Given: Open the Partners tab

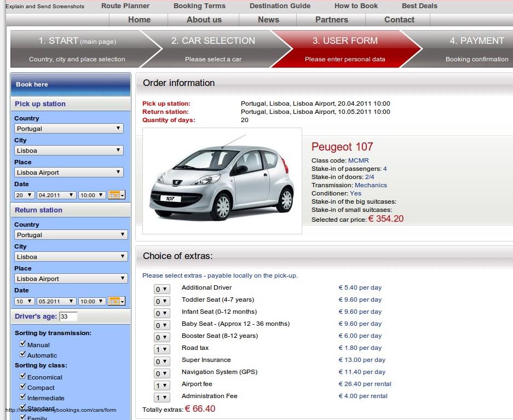Looking at the screenshot, I should tap(331, 20).
